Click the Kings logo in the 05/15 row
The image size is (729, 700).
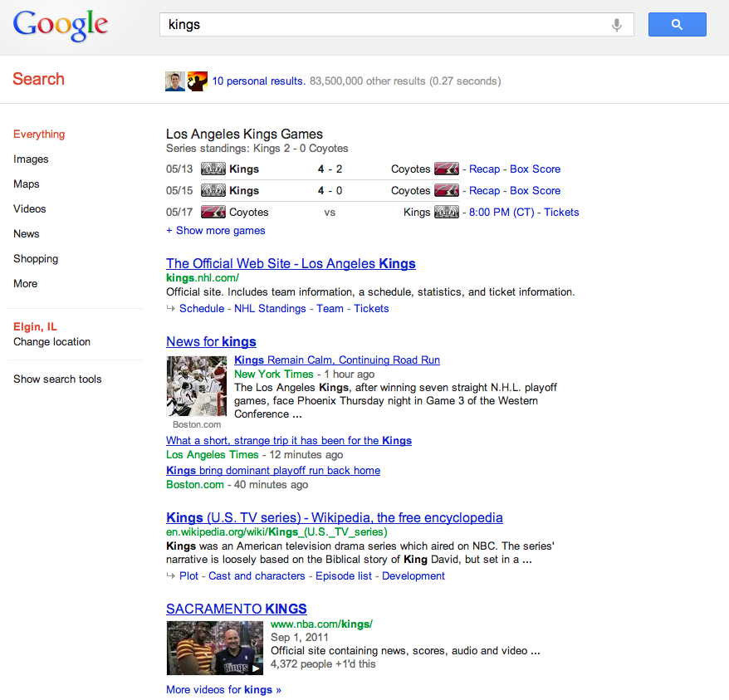click(x=213, y=190)
